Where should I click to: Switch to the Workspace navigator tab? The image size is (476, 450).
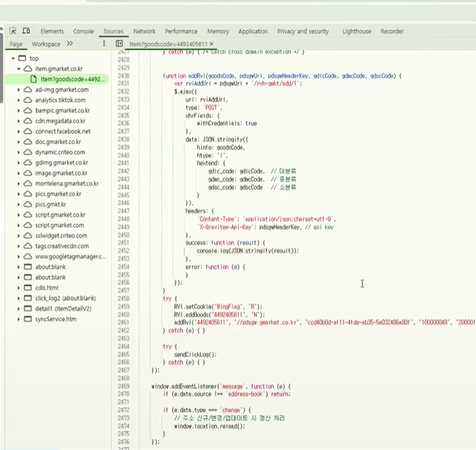[46, 44]
